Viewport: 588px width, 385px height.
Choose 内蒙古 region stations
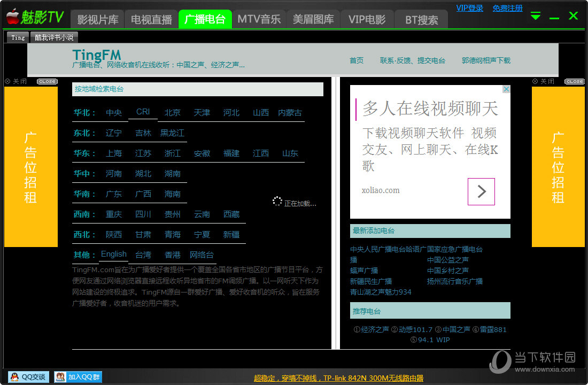point(290,113)
